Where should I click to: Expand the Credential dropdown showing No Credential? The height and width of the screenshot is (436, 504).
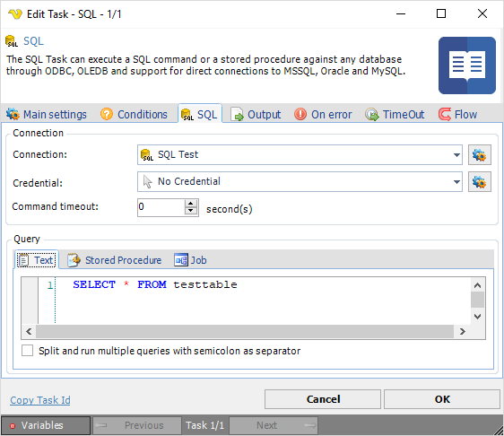[300, 181]
